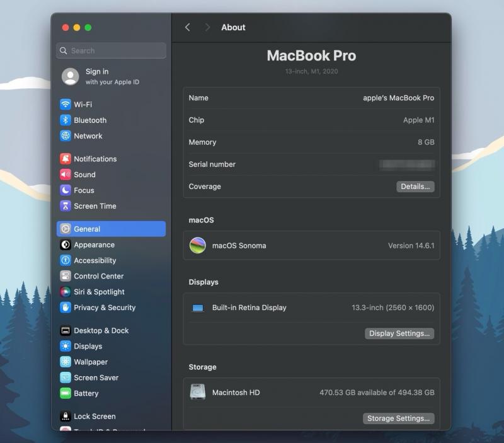Click the Apple ID avatar icon
The height and width of the screenshot is (443, 504).
tap(71, 76)
